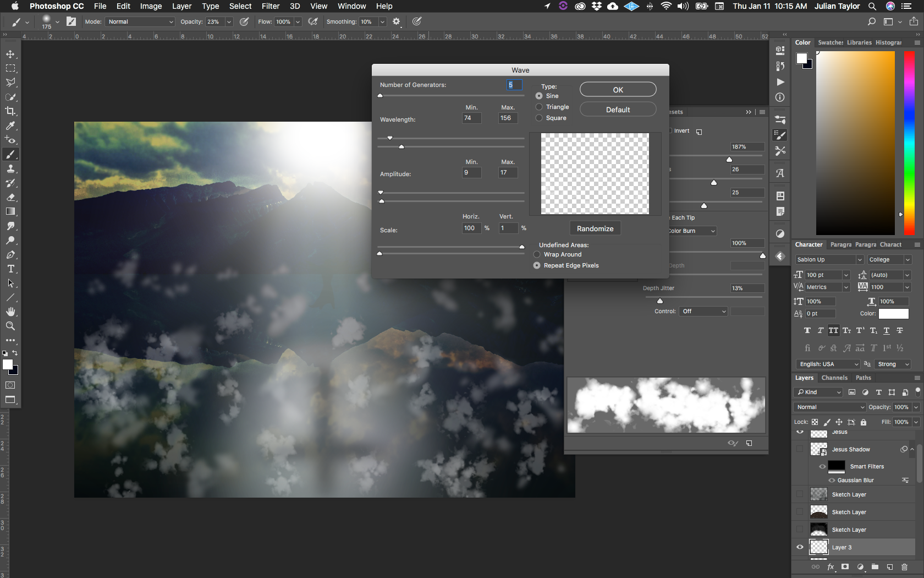Select the Move tool

(x=10, y=54)
